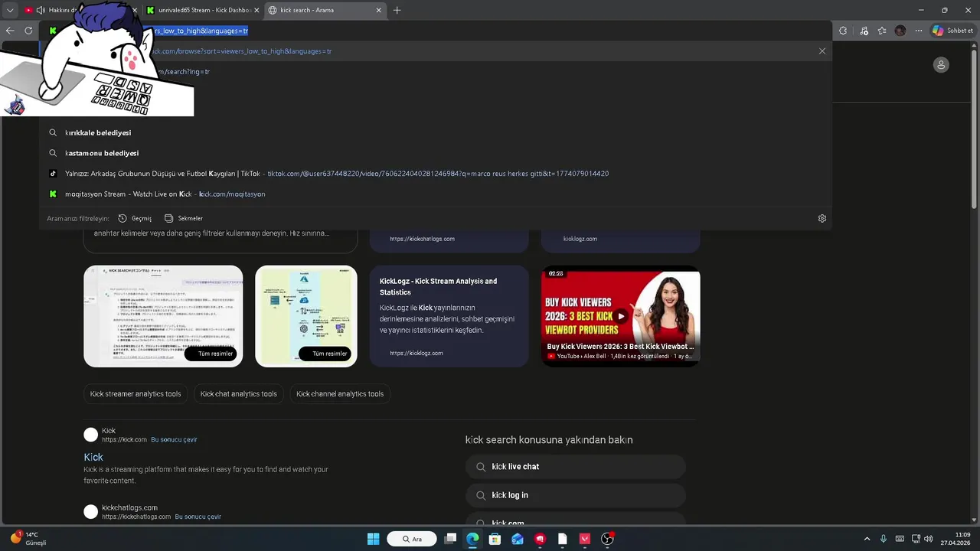The height and width of the screenshot is (551, 980).
Task: Click the selected URL in the address bar
Action: 196,31
